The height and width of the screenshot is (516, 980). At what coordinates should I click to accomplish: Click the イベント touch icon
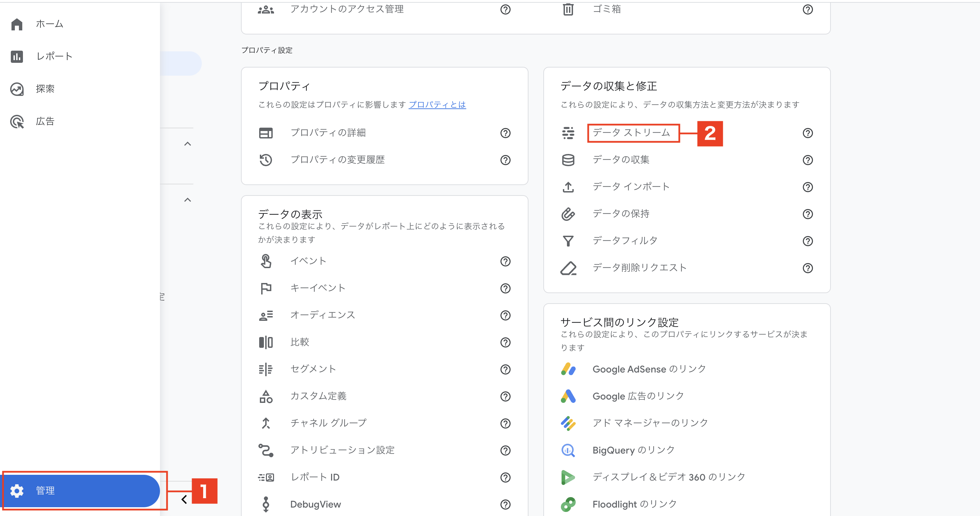point(266,261)
